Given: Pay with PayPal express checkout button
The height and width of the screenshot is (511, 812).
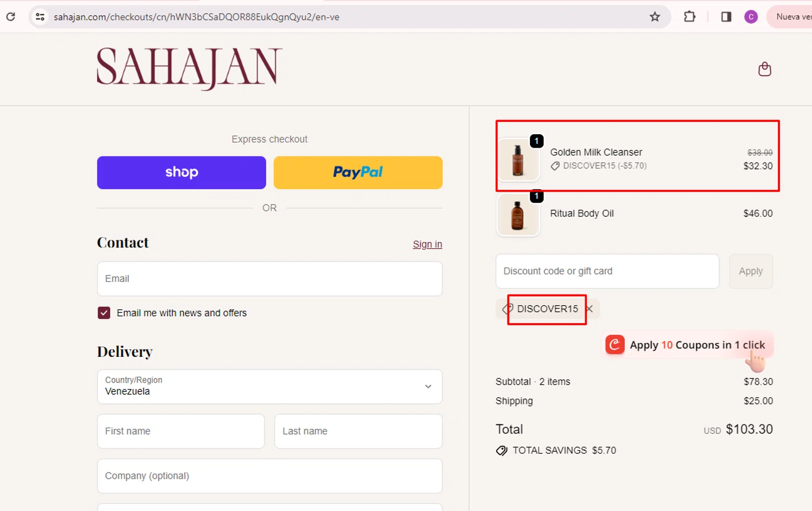Looking at the screenshot, I should tap(358, 173).
